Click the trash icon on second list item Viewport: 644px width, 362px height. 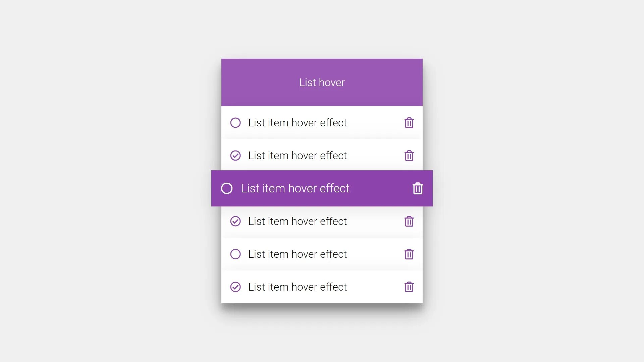pyautogui.click(x=409, y=155)
